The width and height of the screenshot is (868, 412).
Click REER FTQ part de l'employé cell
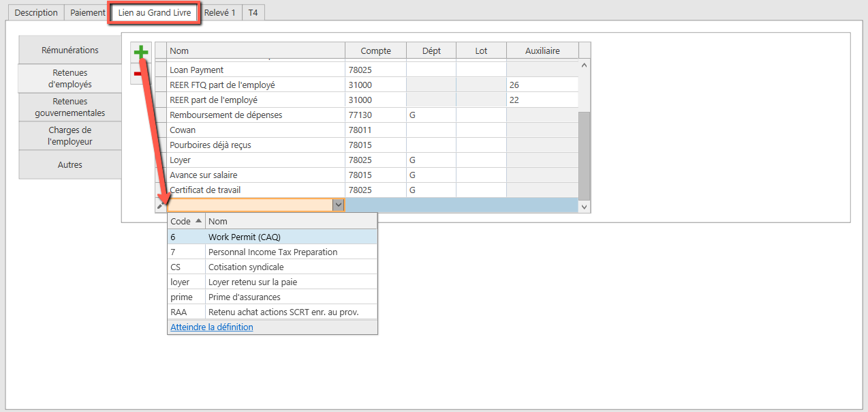(x=256, y=85)
